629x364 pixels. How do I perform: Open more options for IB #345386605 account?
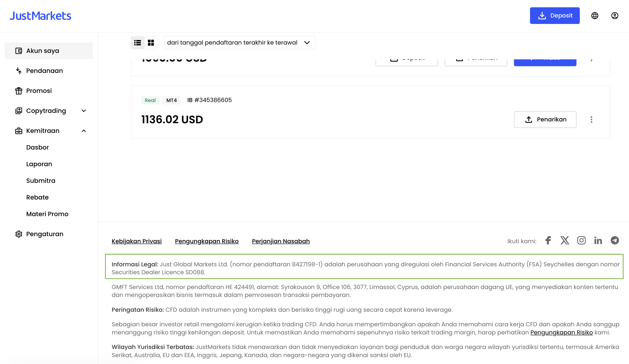pyautogui.click(x=591, y=119)
